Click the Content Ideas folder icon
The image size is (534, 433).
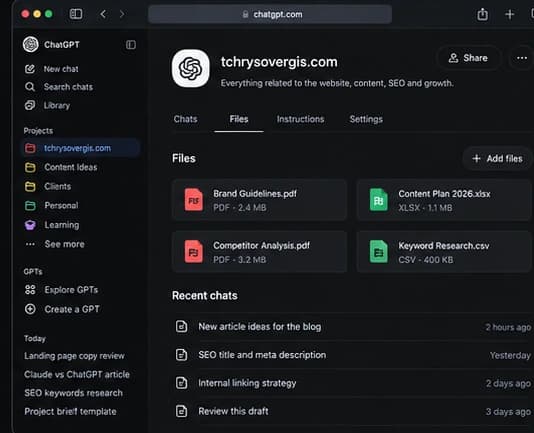(30, 167)
